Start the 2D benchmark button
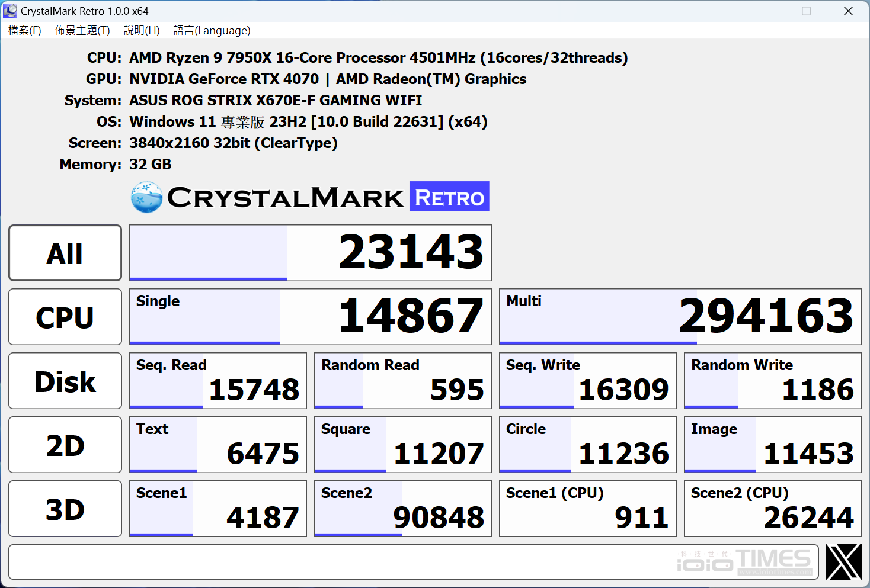870x588 pixels. coord(65,445)
